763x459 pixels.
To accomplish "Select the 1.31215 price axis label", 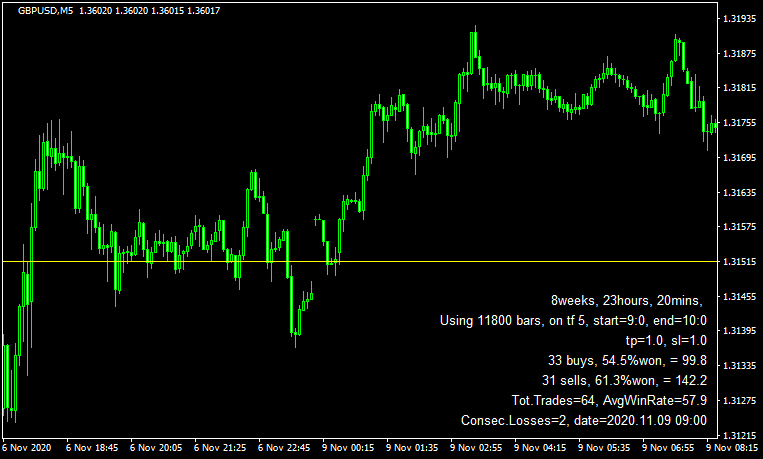I will [740, 435].
